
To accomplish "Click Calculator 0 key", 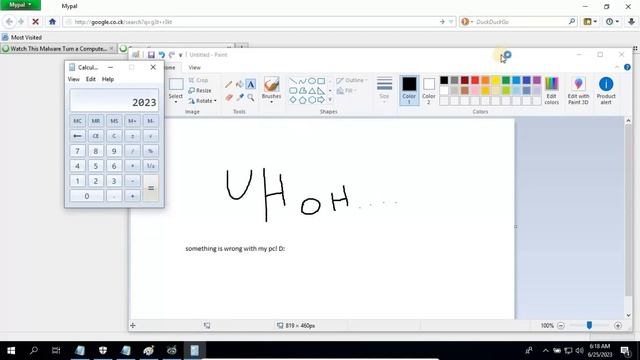I will click(x=87, y=196).
